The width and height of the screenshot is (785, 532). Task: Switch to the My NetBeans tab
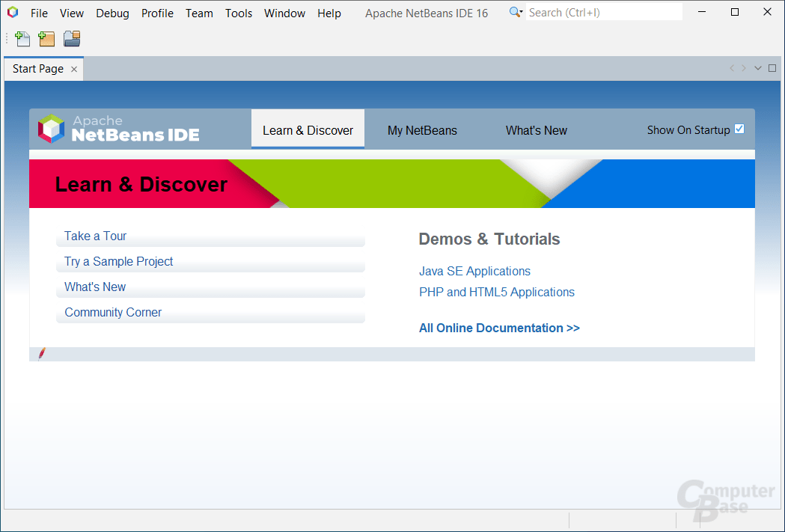(422, 129)
